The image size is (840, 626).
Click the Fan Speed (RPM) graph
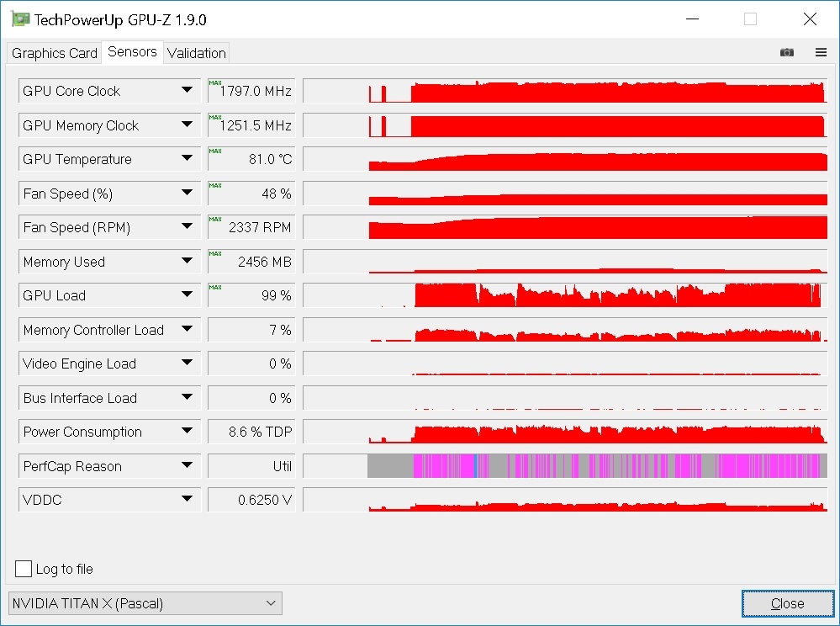(x=565, y=227)
